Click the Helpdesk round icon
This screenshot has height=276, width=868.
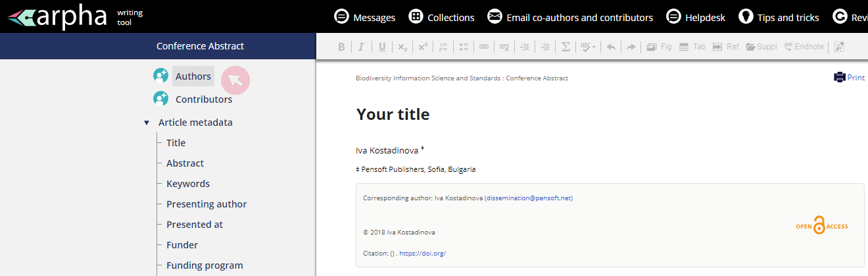[x=673, y=17]
